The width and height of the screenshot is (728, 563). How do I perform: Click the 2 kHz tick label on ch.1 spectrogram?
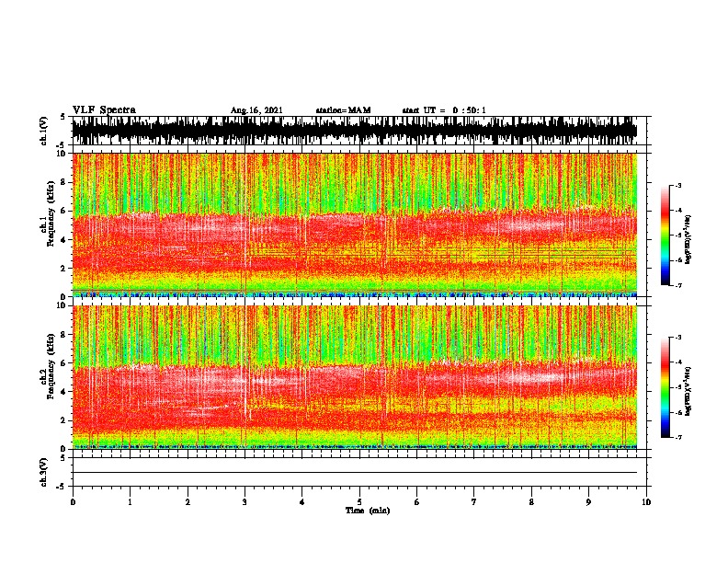pyautogui.click(x=63, y=269)
